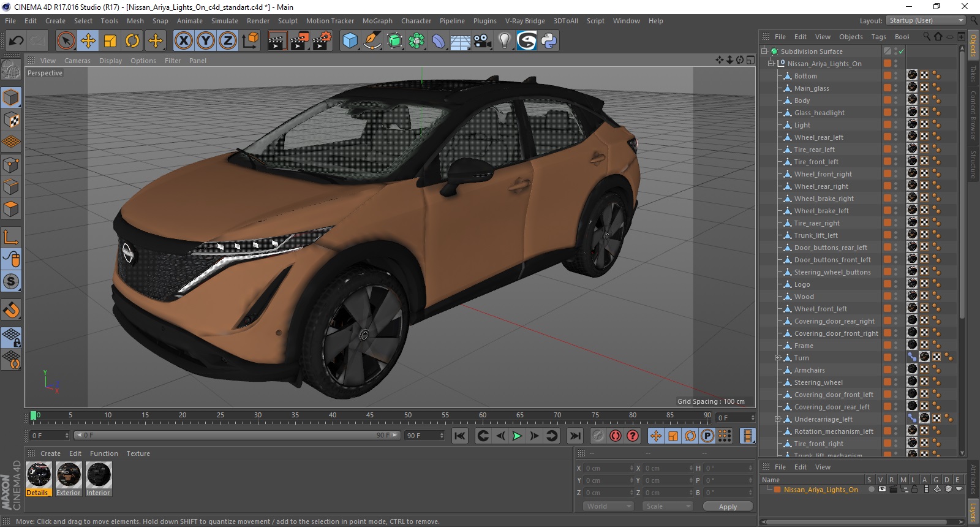Open the Python script icon
The image size is (980, 527).
(549, 41)
